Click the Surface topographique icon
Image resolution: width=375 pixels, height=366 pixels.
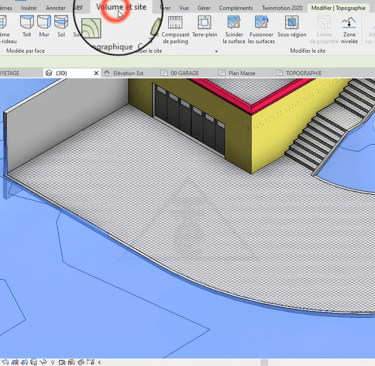[x=91, y=28]
